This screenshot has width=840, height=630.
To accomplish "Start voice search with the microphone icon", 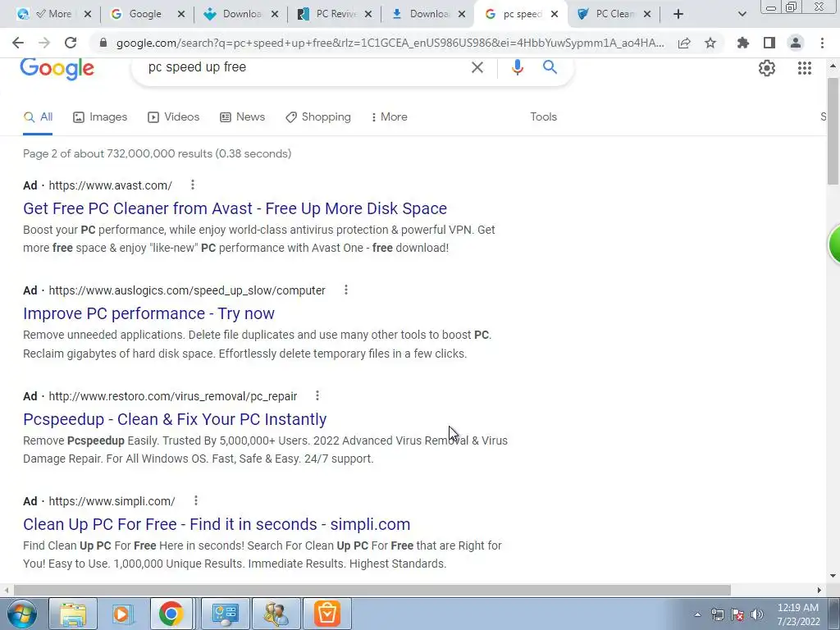I will point(517,67).
